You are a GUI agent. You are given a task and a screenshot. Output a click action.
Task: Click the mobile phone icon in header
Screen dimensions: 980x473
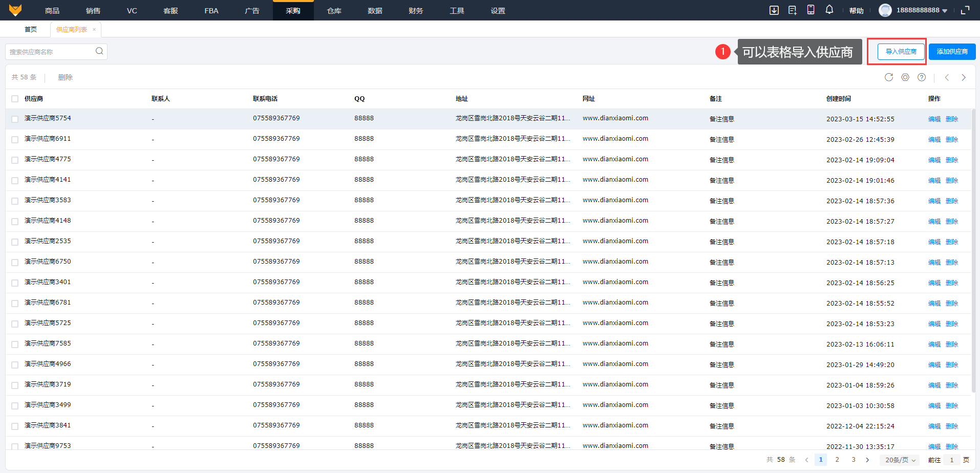[811, 10]
